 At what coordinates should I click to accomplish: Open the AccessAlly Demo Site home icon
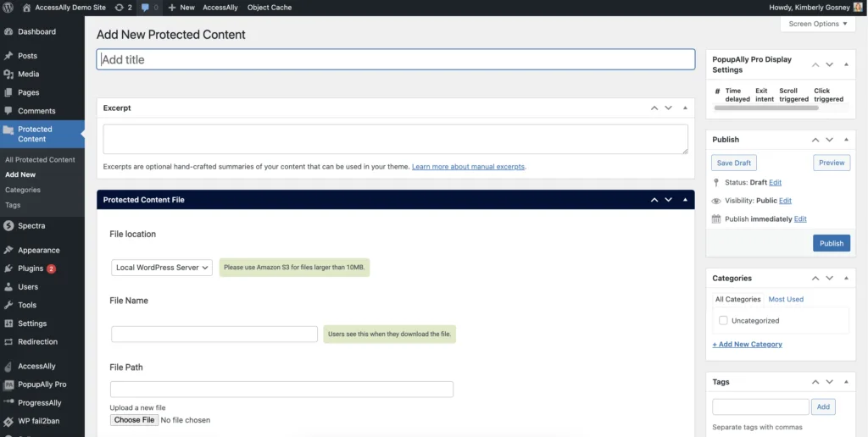pyautogui.click(x=26, y=8)
